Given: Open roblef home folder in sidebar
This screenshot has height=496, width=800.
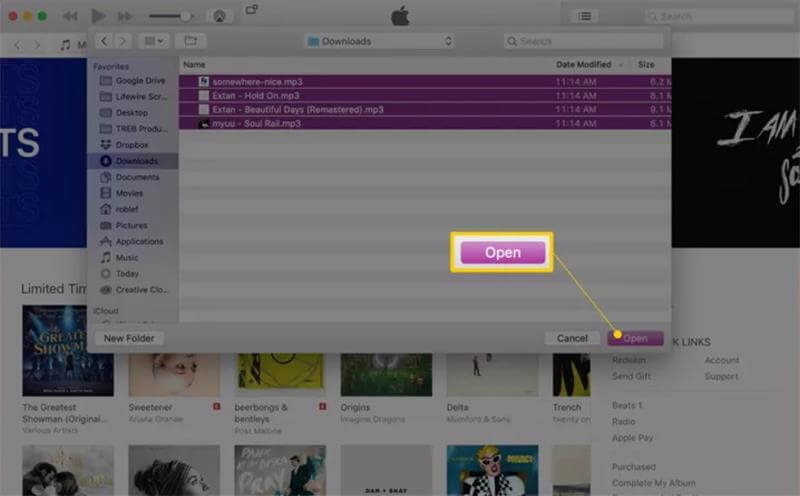Looking at the screenshot, I should click(x=119, y=209).
